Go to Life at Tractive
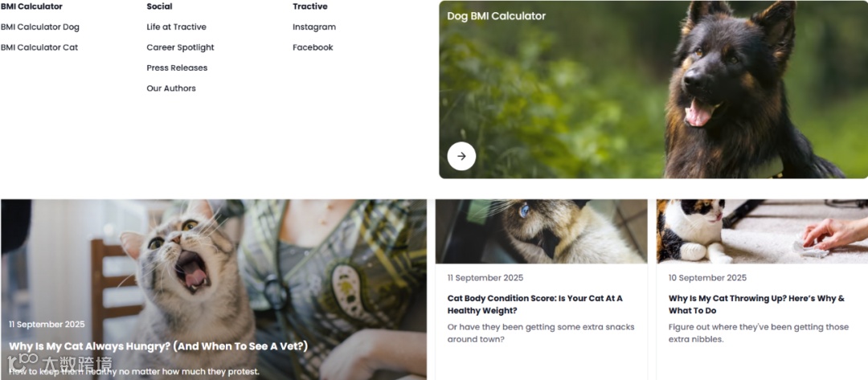This screenshot has height=380, width=868. [x=177, y=27]
